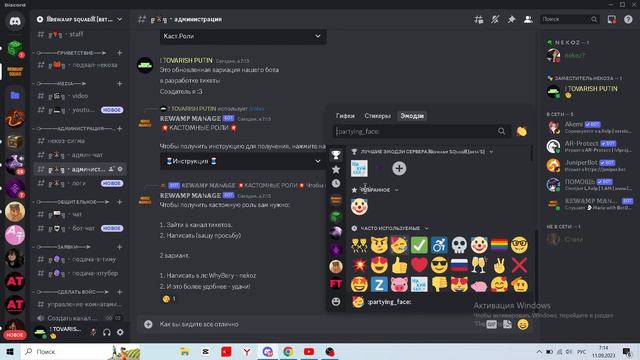Focus the Поиск search box

click(x=569, y=19)
